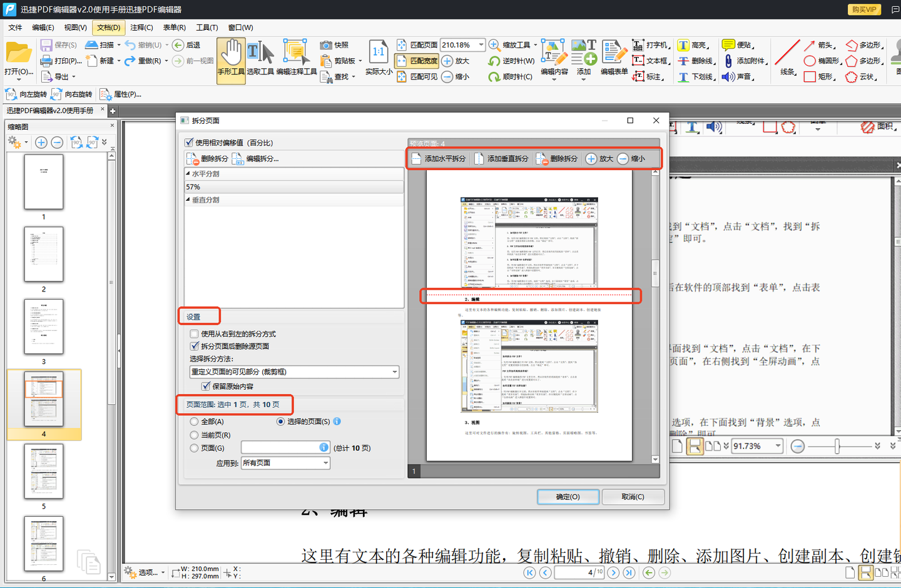Collapse the 水平分割 section
The image size is (901, 588).
[x=188, y=174]
